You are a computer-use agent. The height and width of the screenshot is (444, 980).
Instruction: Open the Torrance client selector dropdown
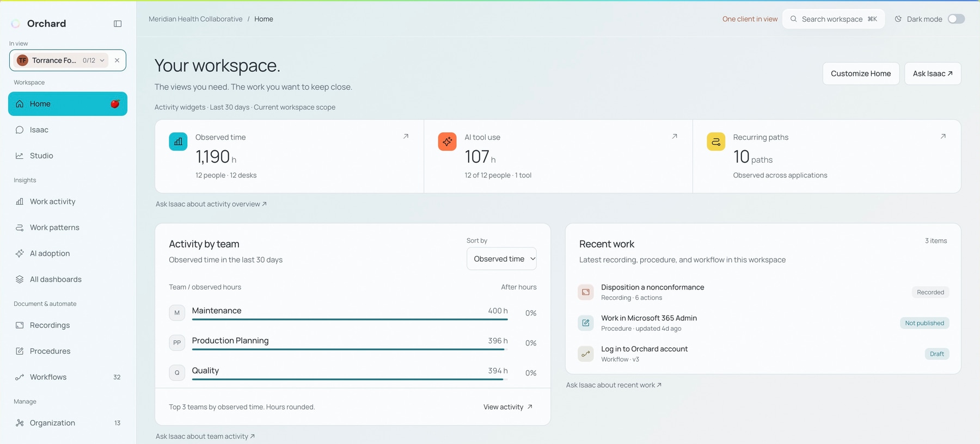pyautogui.click(x=62, y=60)
